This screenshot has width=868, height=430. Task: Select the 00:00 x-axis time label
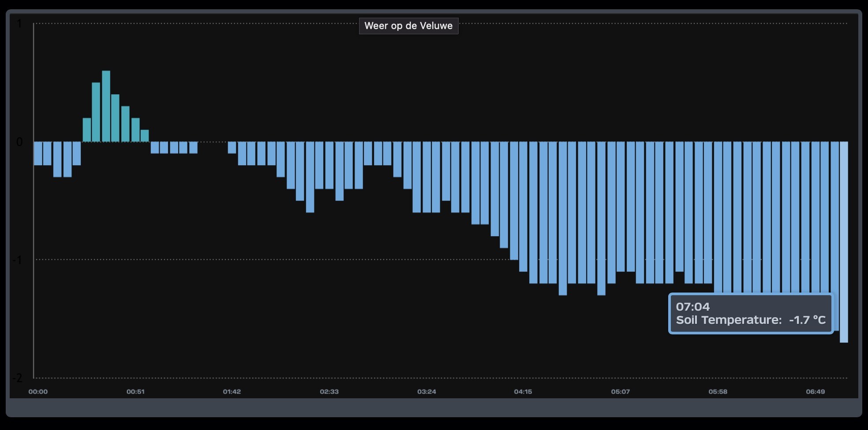coord(38,391)
